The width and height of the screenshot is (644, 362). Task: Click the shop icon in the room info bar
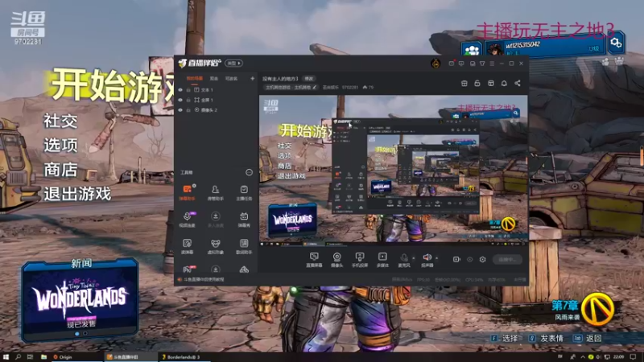[x=464, y=84]
